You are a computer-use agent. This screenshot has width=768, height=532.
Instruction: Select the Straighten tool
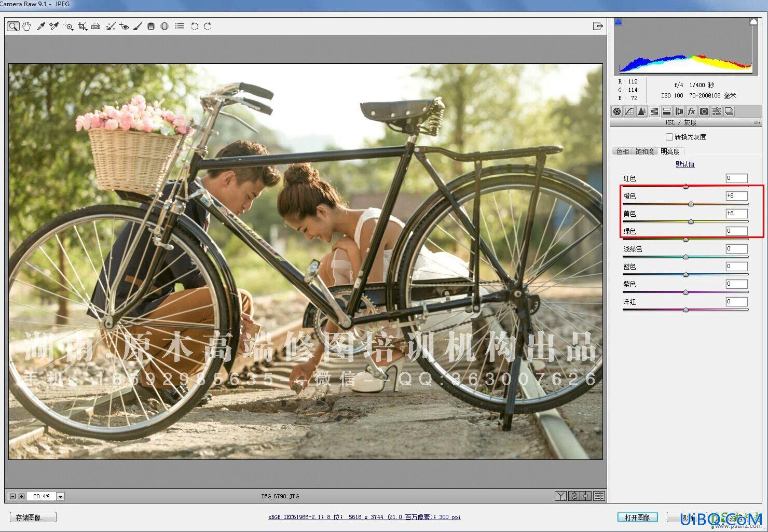96,26
